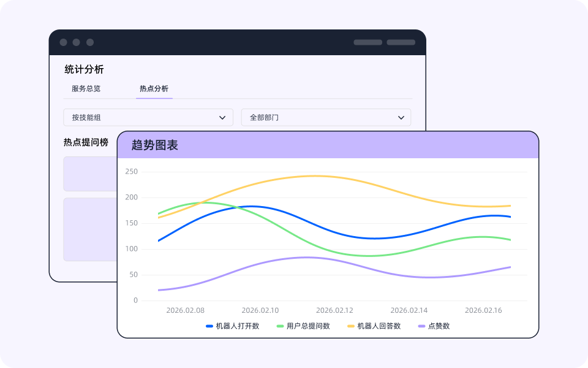Click the yellow line marker for 机器人回答数
The image size is (588, 368).
pos(350,326)
